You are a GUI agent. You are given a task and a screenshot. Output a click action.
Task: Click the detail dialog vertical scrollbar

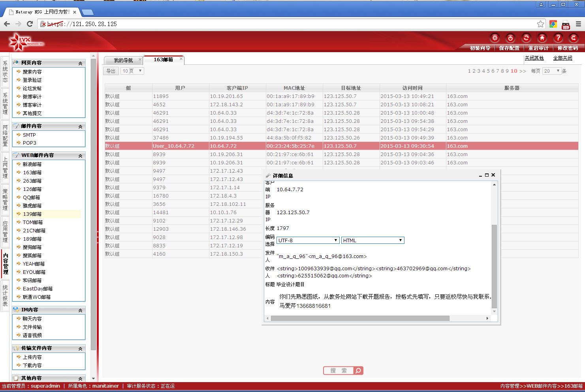[x=494, y=266]
